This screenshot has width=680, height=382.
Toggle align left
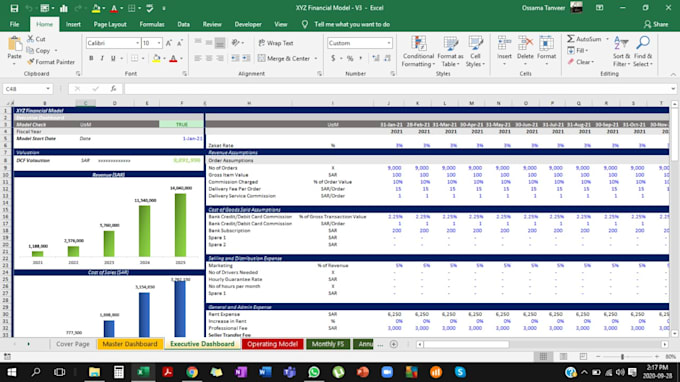198,58
